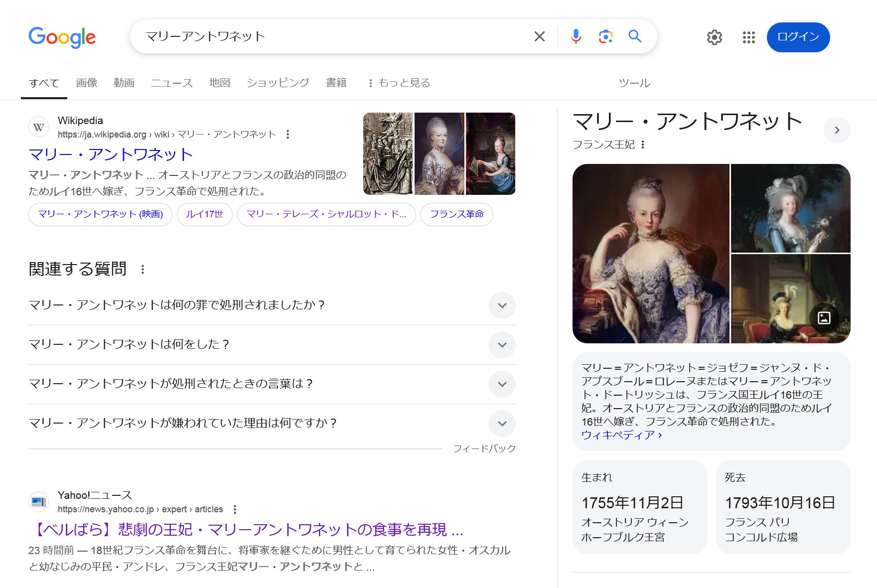Click the ログイン button
The width and height of the screenshot is (877, 588).
(798, 37)
